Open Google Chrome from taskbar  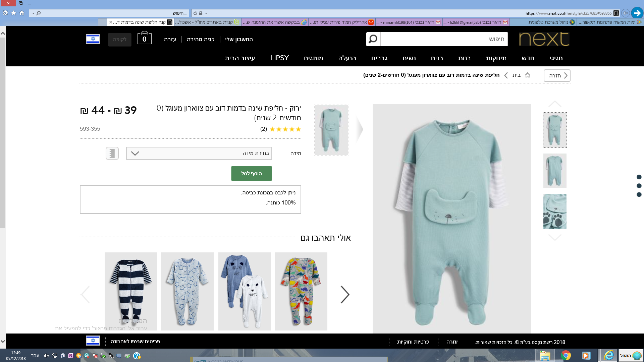tap(566, 355)
